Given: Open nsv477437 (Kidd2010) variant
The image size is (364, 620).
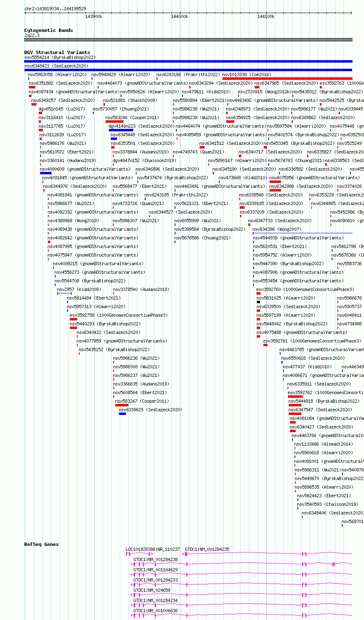Looking at the screenshot, I should click(308, 367).
